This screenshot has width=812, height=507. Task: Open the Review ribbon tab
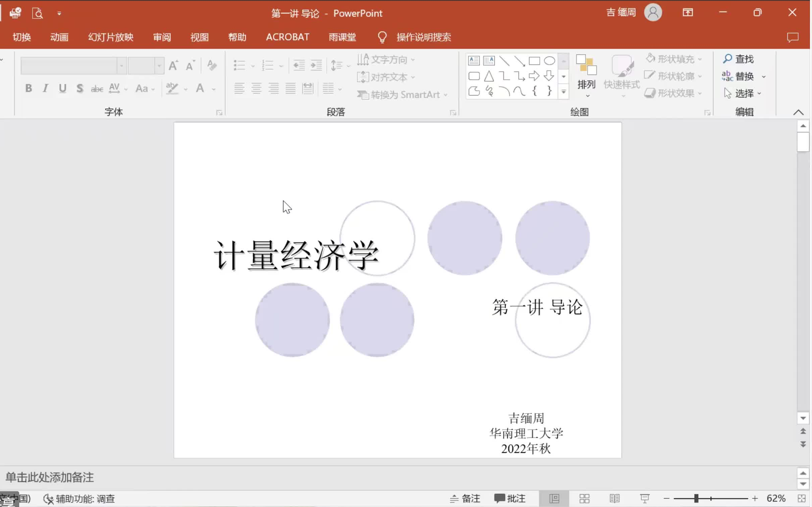pos(162,37)
